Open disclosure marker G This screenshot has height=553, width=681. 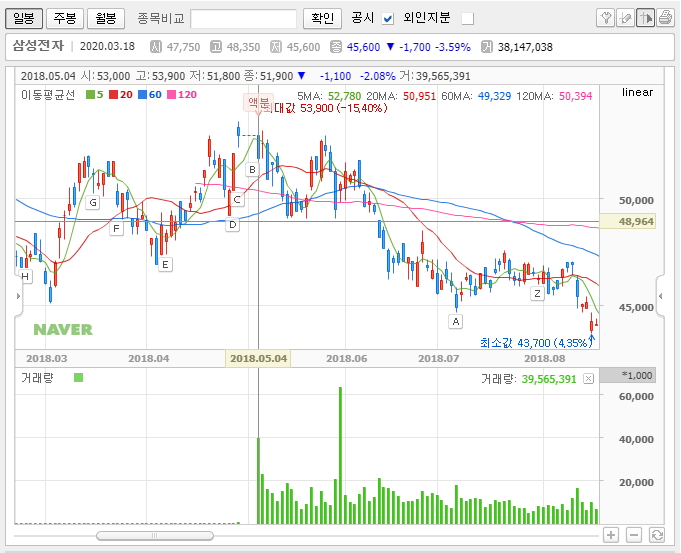(93, 202)
